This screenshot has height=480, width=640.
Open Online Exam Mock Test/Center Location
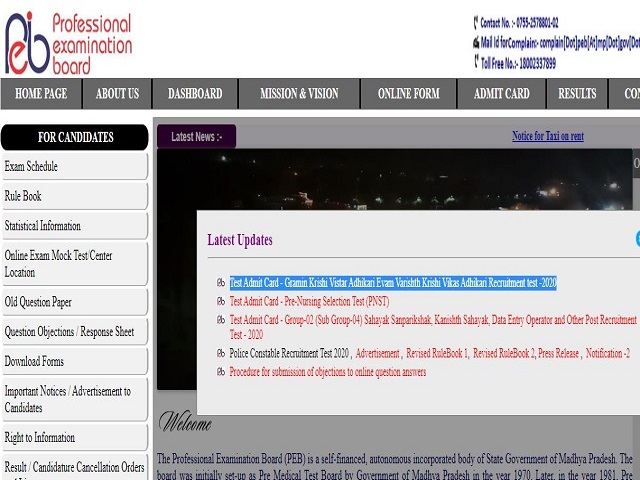[75, 264]
